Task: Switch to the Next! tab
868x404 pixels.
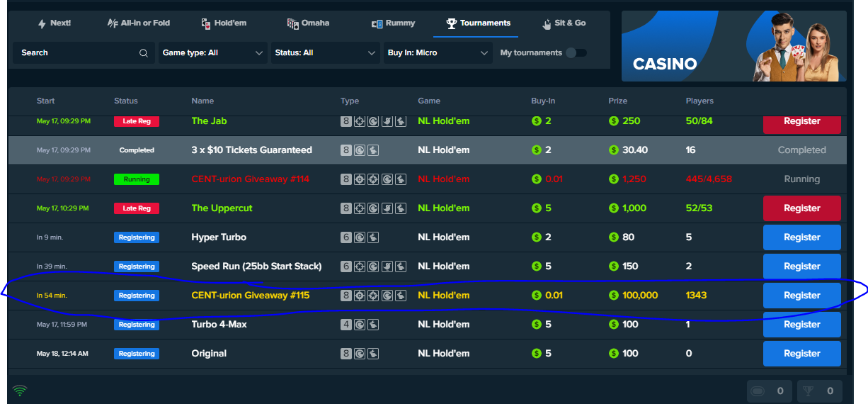Action: click(54, 23)
